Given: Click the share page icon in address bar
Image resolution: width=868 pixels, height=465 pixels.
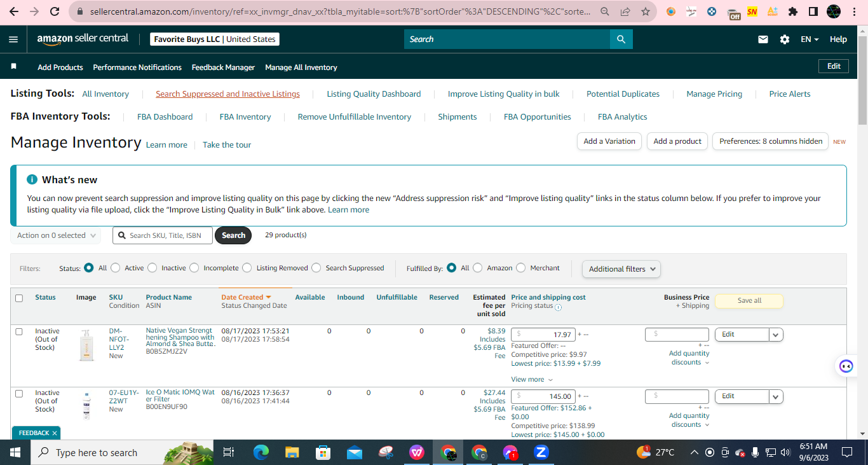Looking at the screenshot, I should [x=625, y=11].
